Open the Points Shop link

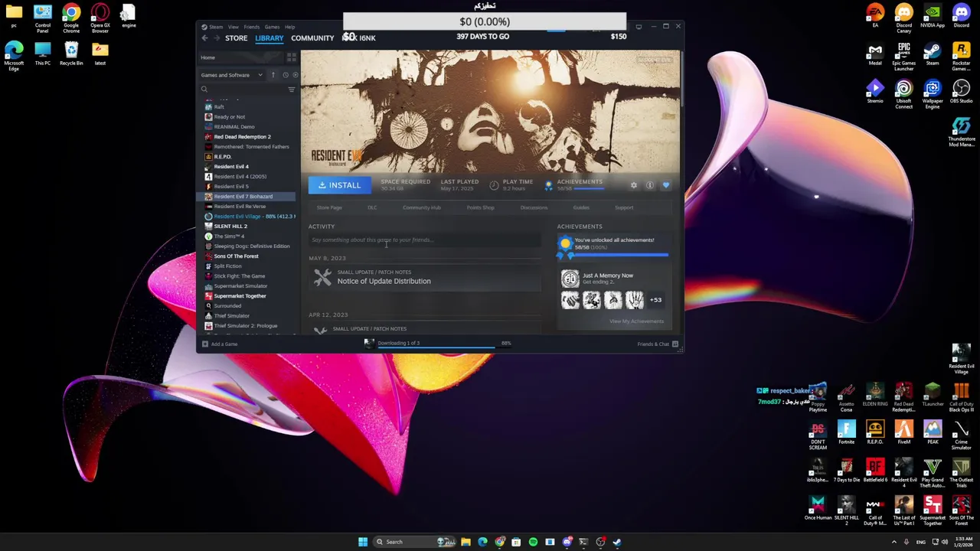coord(480,208)
